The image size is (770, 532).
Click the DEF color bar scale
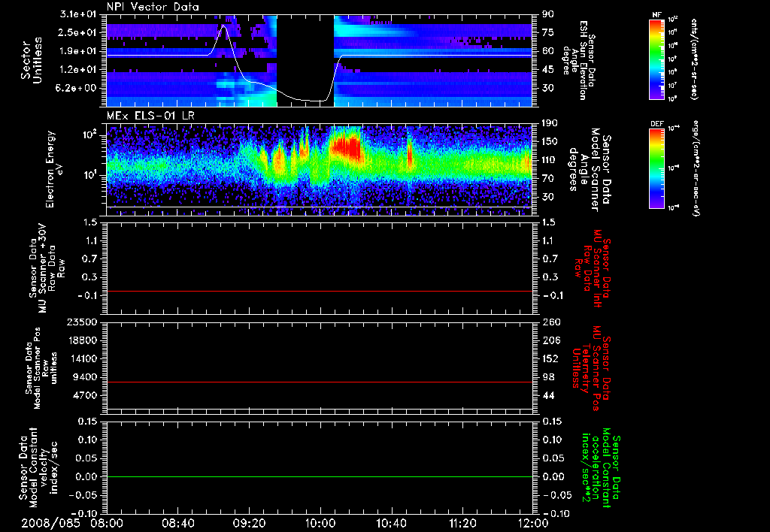tap(657, 168)
